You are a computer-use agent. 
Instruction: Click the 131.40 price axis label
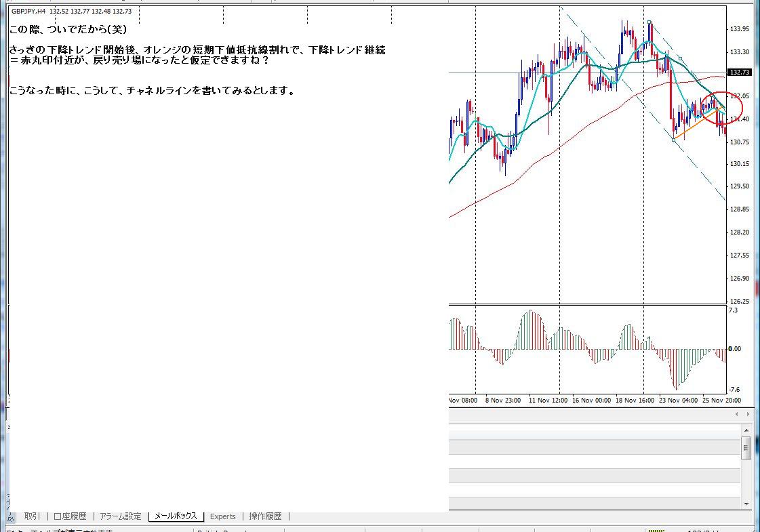click(740, 119)
